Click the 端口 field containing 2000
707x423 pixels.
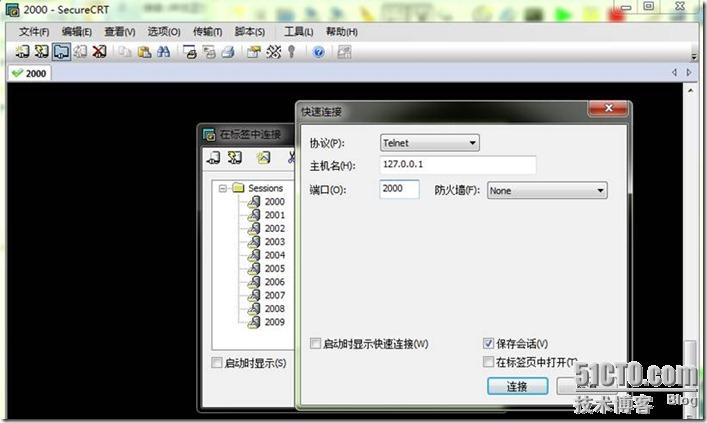click(399, 189)
